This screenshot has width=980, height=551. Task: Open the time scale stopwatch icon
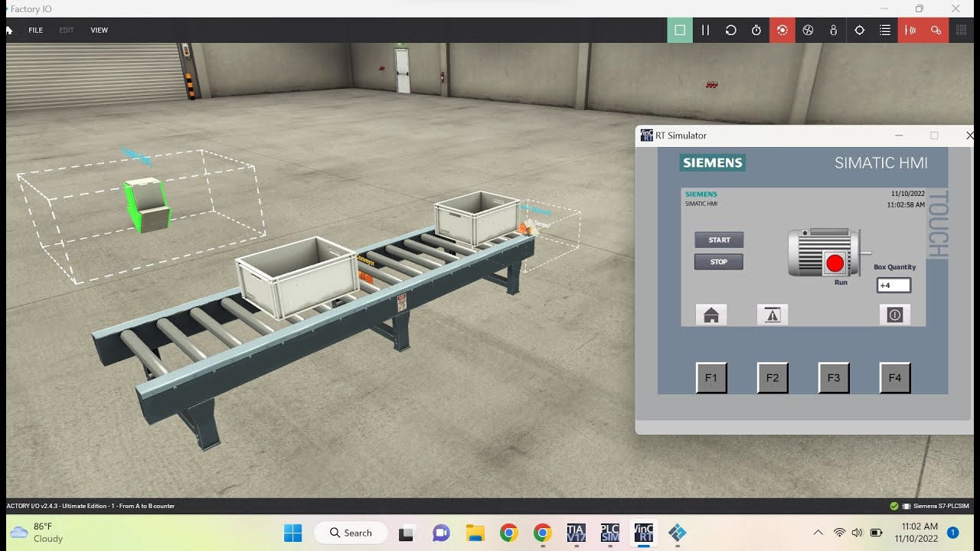756,30
